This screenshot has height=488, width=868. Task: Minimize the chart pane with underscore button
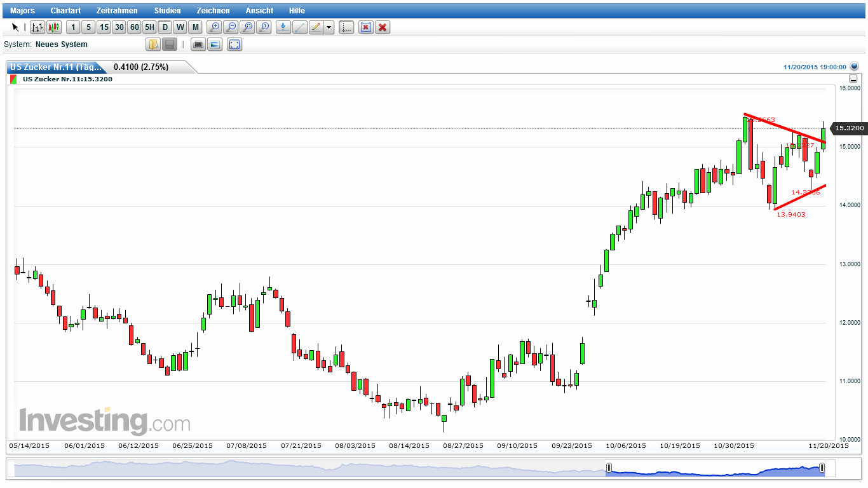click(x=853, y=79)
